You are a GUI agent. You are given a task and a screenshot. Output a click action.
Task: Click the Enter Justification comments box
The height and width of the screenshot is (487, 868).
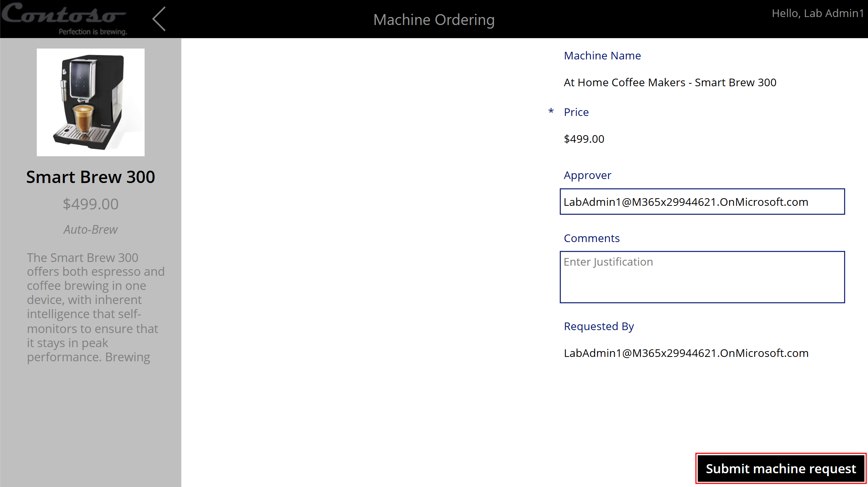pyautogui.click(x=702, y=277)
